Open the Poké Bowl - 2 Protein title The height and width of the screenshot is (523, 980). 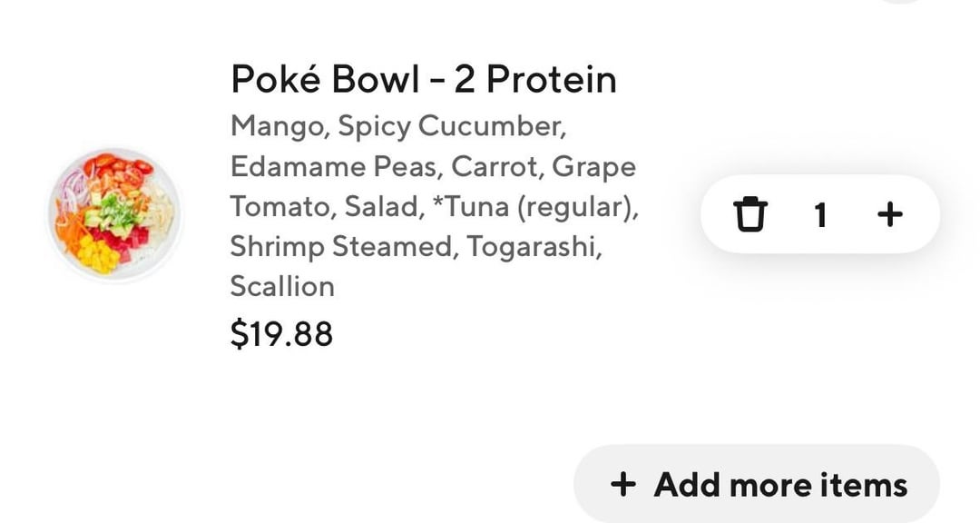[x=423, y=80]
